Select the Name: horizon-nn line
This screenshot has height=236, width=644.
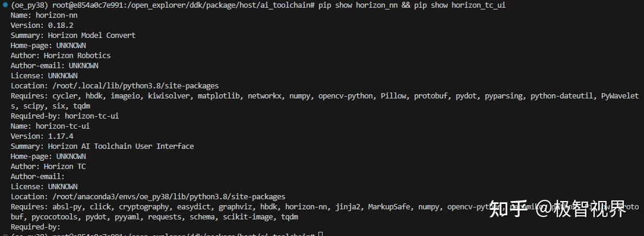tap(44, 15)
